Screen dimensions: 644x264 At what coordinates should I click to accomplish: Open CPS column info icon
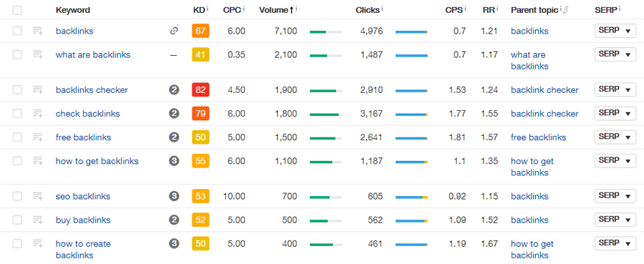point(466,9)
